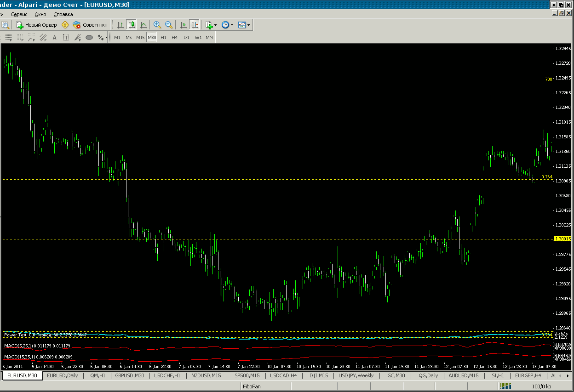Switch timeframe to H4
Viewport: 574px width, 392px height.
(x=175, y=37)
